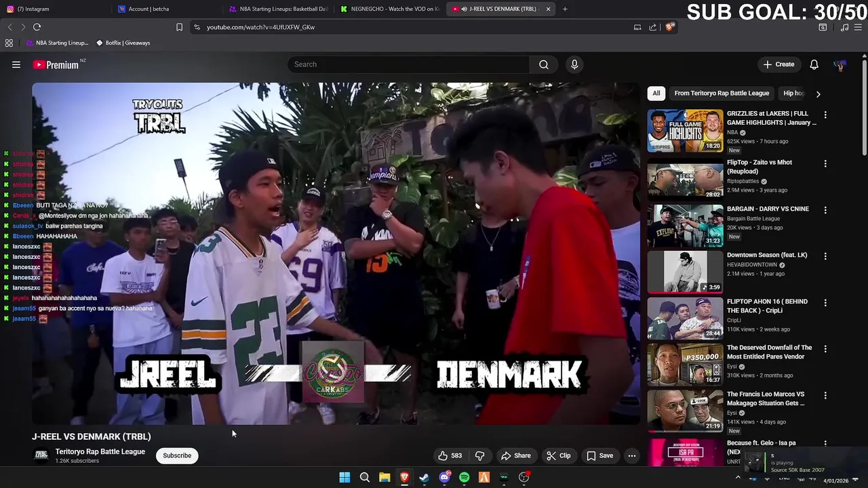Open options for Downtown Season video

coord(825,256)
